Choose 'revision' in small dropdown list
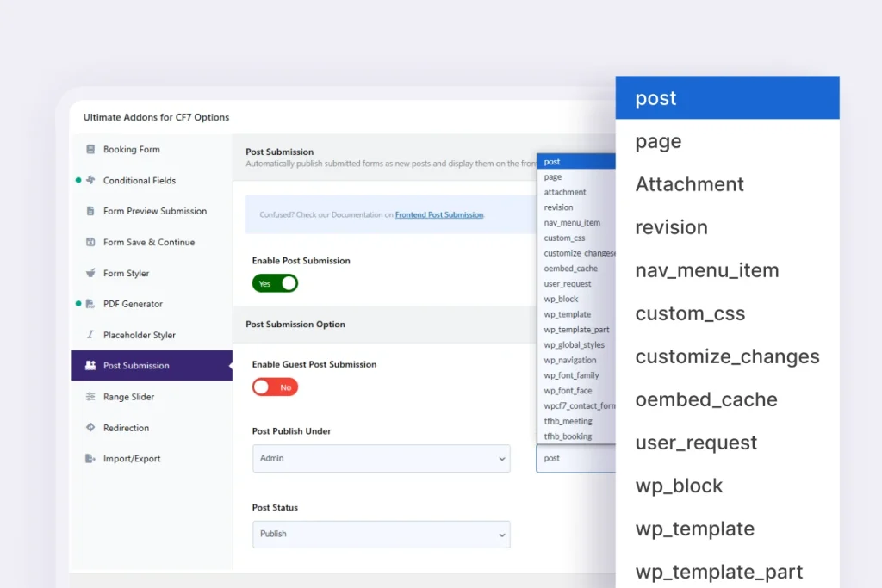This screenshot has height=588, width=882. tap(576, 207)
